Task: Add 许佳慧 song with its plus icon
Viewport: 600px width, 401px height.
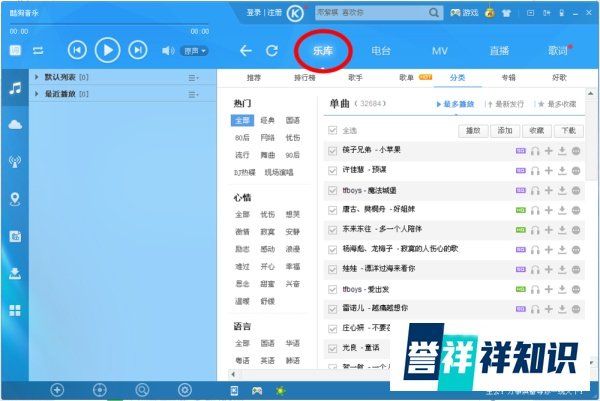Action: pos(549,171)
